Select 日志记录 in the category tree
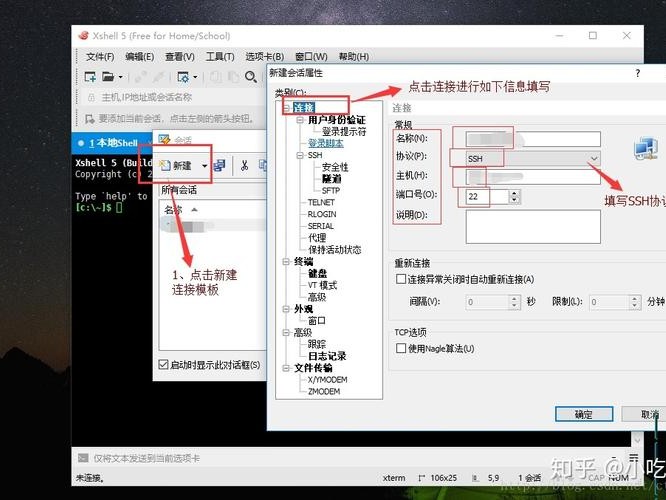Screen dimensions: 666x500 click(x=327, y=356)
